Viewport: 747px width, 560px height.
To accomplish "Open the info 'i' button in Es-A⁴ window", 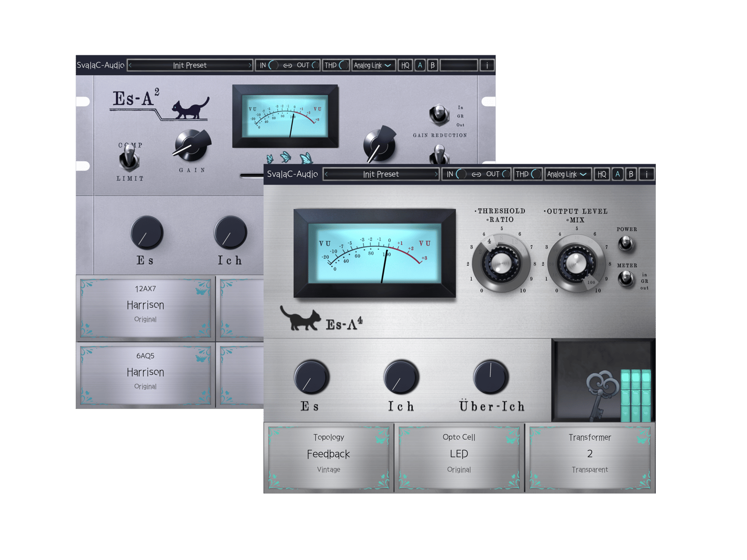I will tap(646, 174).
